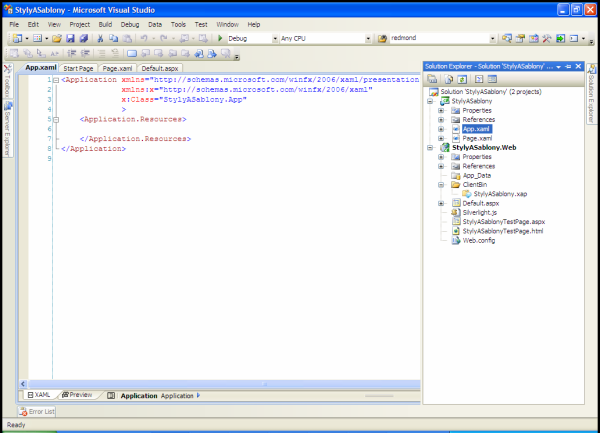Open the New Project dropdown arrow
This screenshot has width=600, height=433.
tap(27, 39)
